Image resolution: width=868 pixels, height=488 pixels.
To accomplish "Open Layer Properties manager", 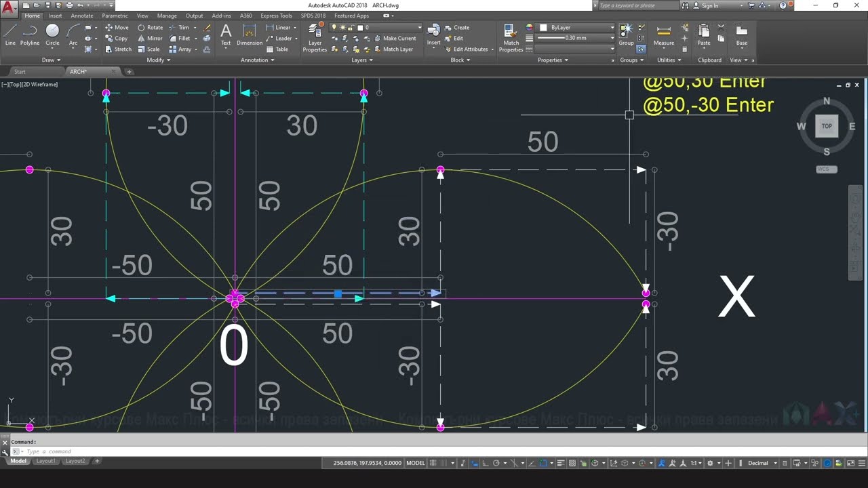I will tap(315, 37).
